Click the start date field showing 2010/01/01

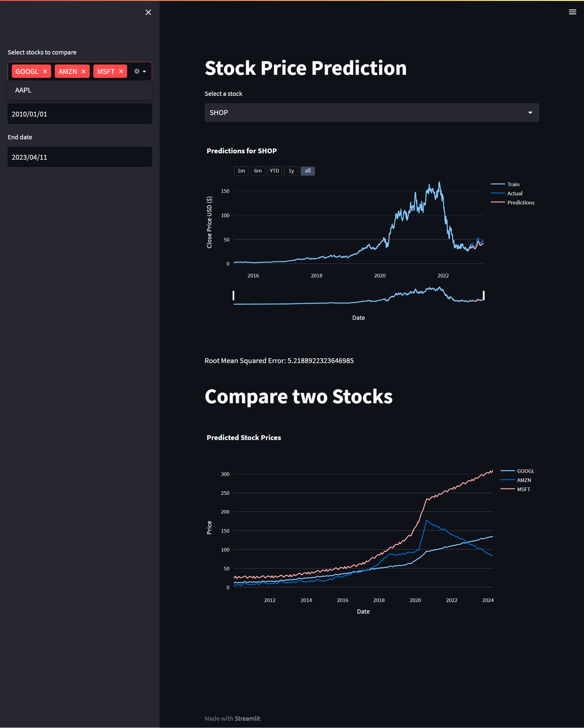pos(80,114)
